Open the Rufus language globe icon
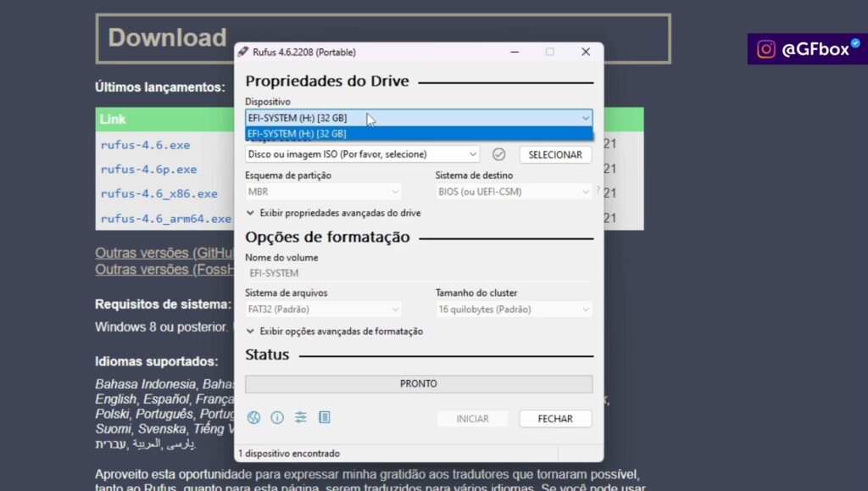 click(253, 417)
